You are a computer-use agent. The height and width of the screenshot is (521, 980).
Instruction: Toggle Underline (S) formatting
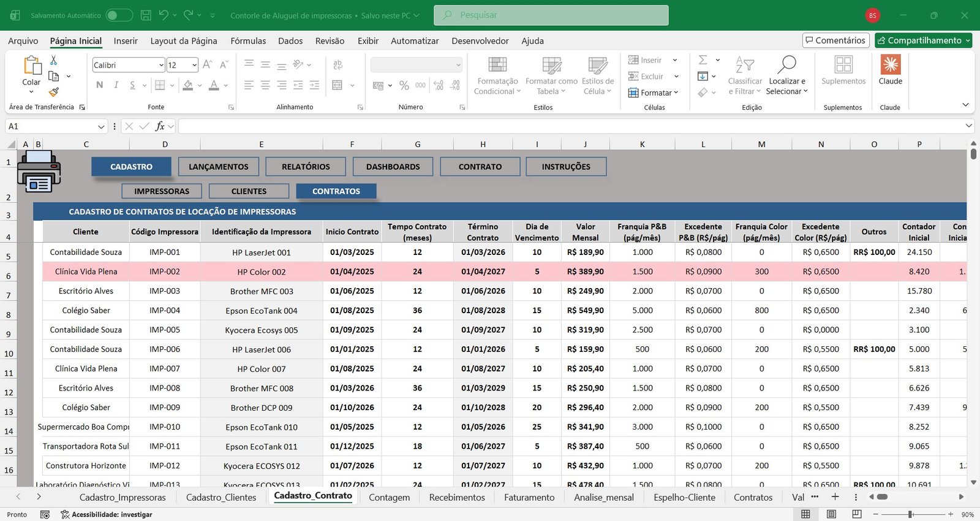coord(132,85)
